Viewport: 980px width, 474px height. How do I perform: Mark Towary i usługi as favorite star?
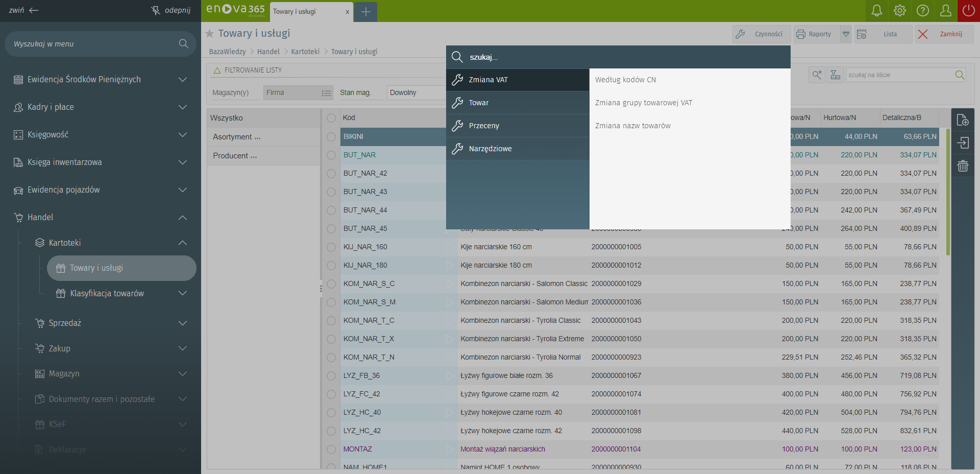point(209,34)
